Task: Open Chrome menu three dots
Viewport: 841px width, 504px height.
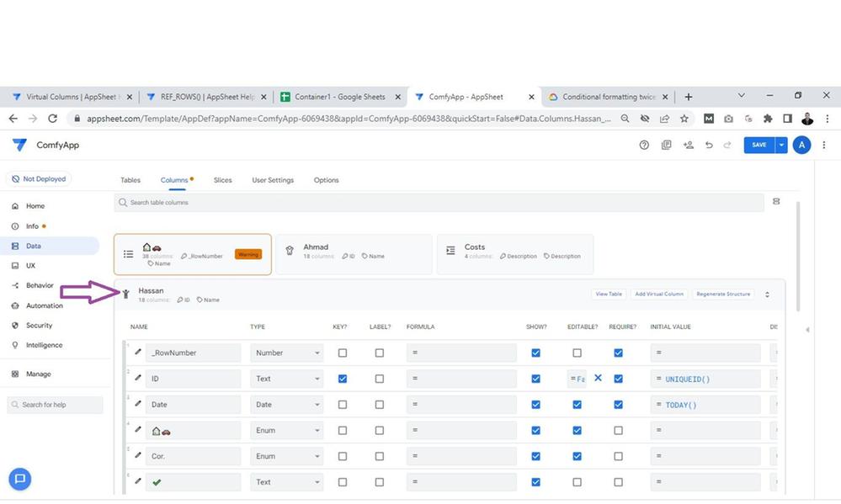Action: tap(827, 119)
